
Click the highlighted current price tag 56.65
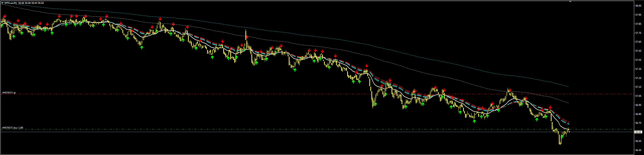coord(638,132)
